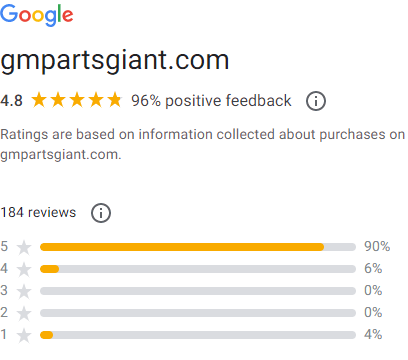Click the 184 reviews label
408x360 pixels.
38,212
